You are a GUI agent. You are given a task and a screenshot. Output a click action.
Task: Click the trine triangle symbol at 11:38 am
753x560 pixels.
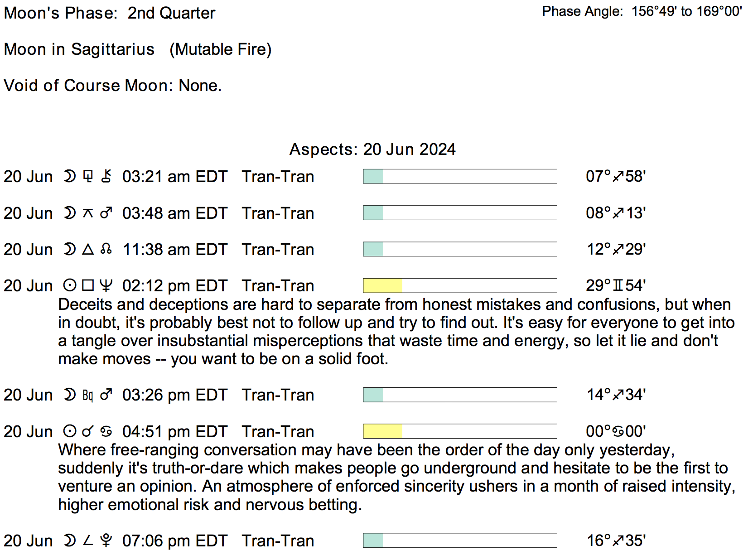[x=88, y=249]
